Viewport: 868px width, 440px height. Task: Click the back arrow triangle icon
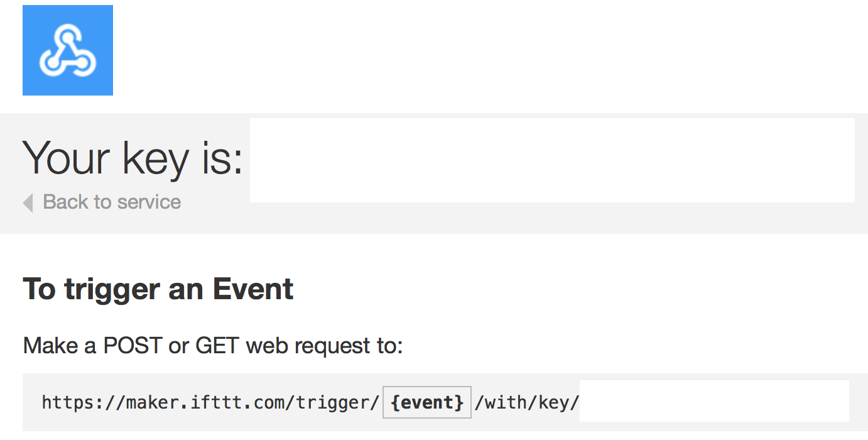point(28,202)
